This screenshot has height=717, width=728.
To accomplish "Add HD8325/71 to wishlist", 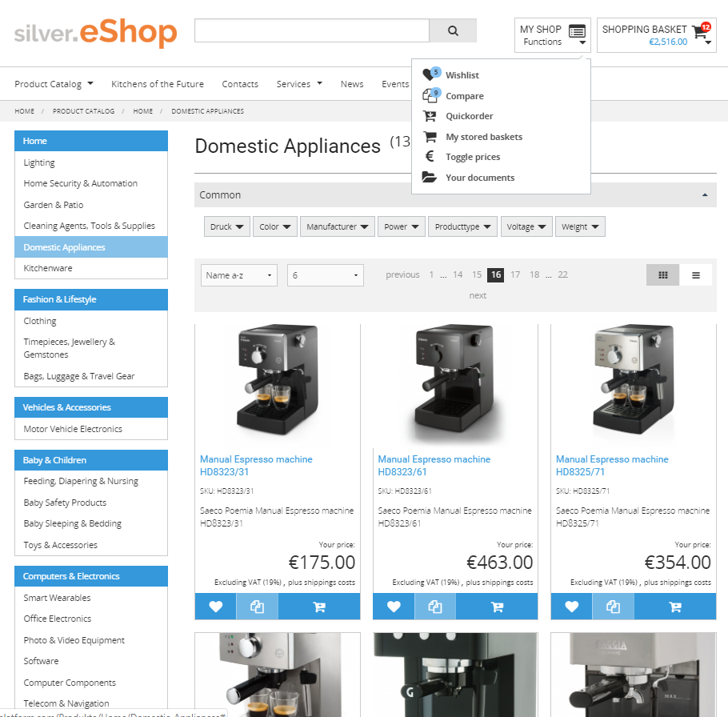I will coord(571,607).
